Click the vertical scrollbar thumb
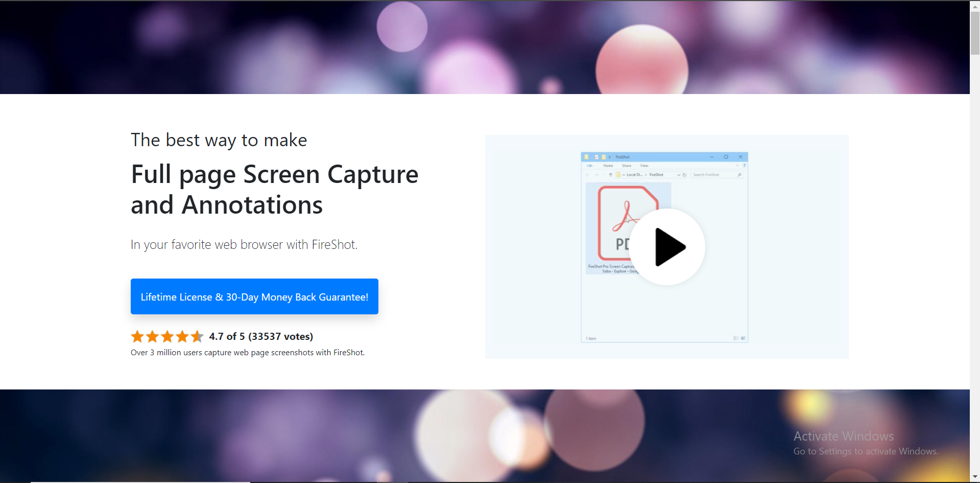 click(x=975, y=32)
